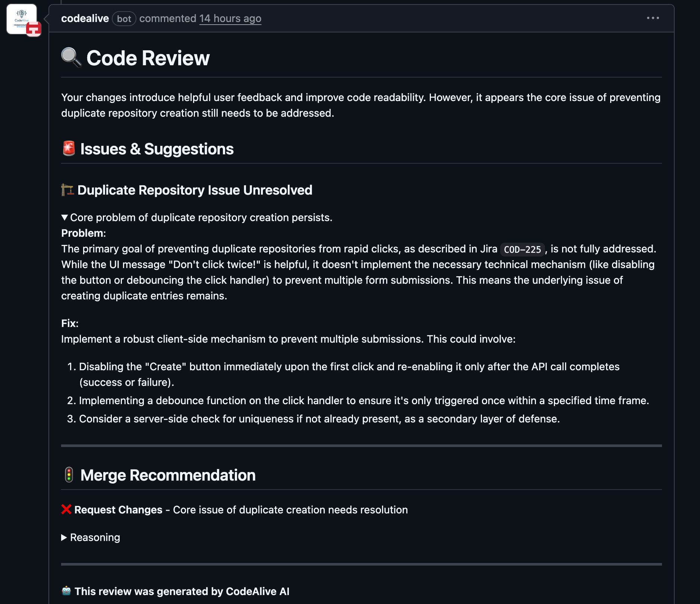Click the Request Changes bold text
700x604 pixels.
(x=118, y=510)
